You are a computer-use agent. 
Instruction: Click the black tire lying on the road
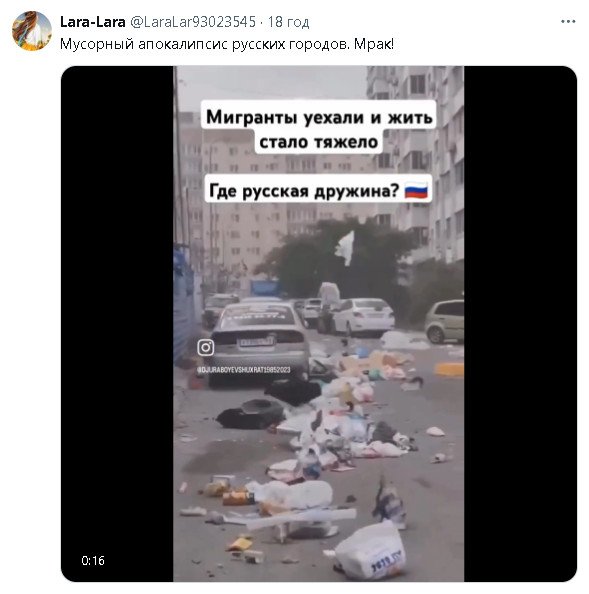[x=251, y=414]
